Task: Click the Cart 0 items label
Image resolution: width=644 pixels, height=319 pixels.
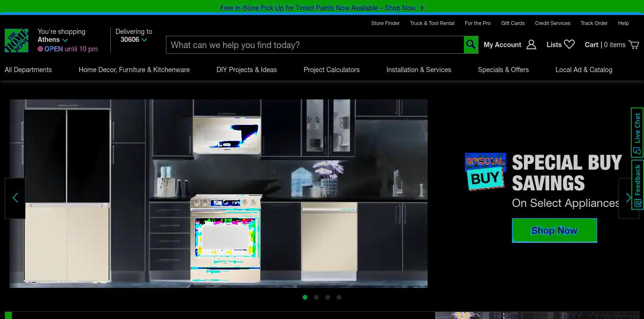Action: (605, 45)
